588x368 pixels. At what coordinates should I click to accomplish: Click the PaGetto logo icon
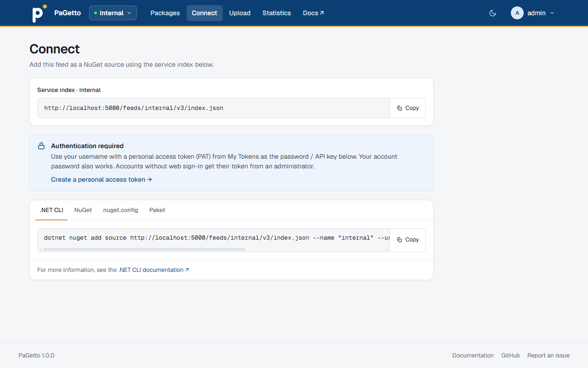click(x=39, y=13)
